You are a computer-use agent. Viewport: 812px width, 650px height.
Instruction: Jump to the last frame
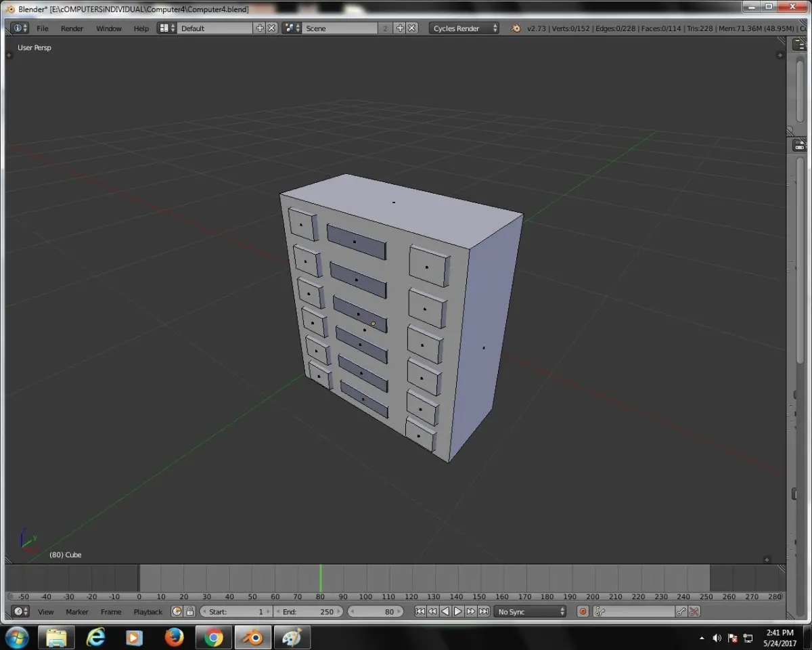(484, 611)
